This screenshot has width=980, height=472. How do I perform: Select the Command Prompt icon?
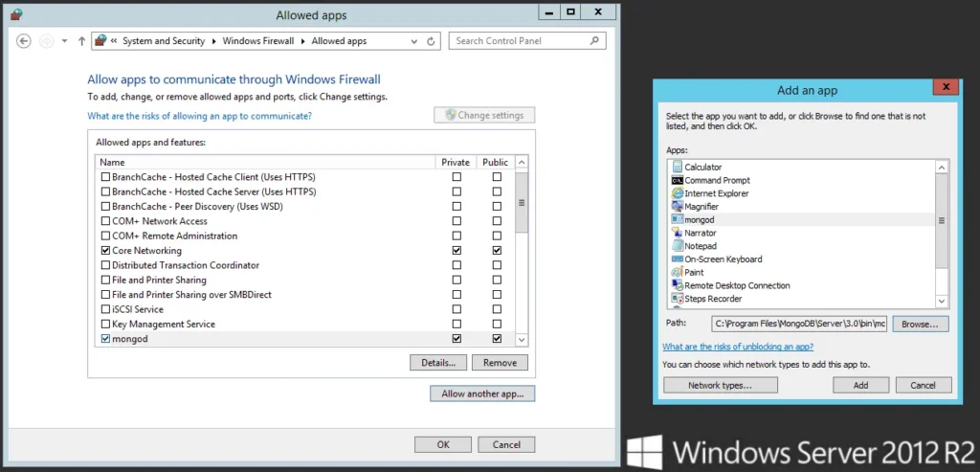click(677, 181)
